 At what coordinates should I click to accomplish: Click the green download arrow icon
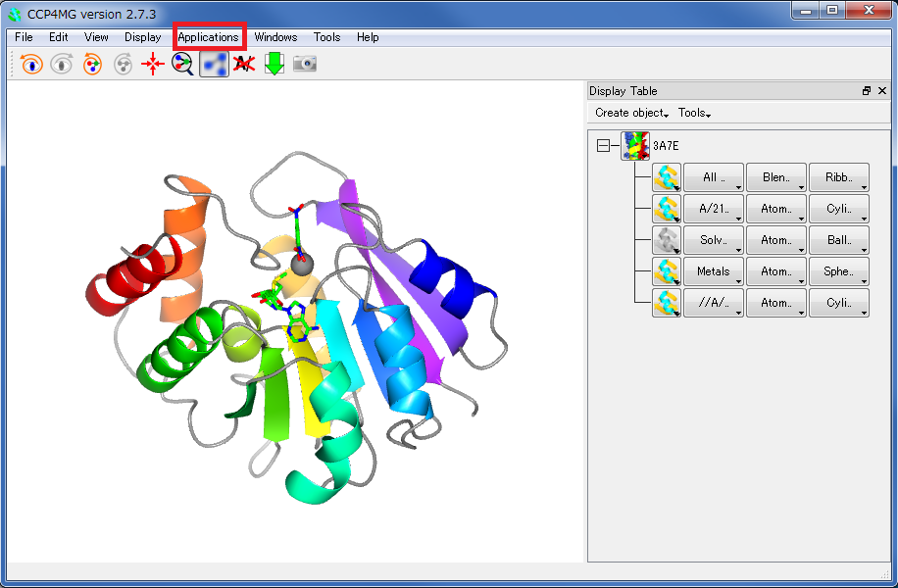(x=274, y=65)
